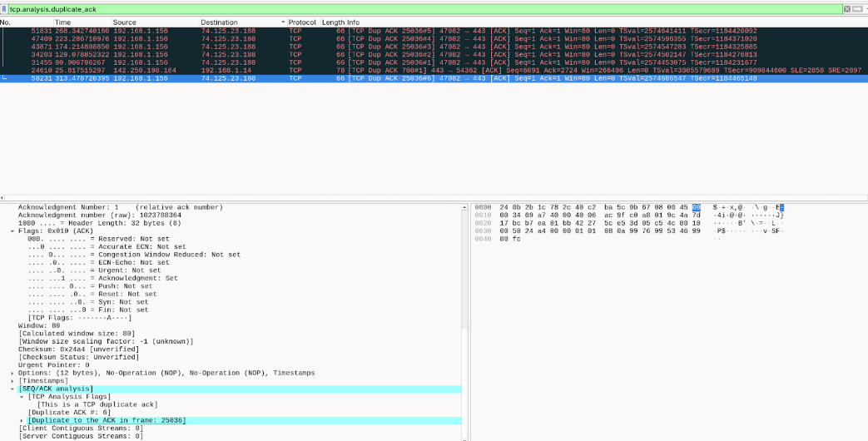868x441 pixels.
Task: Sort packets by Source column
Action: 155,22
